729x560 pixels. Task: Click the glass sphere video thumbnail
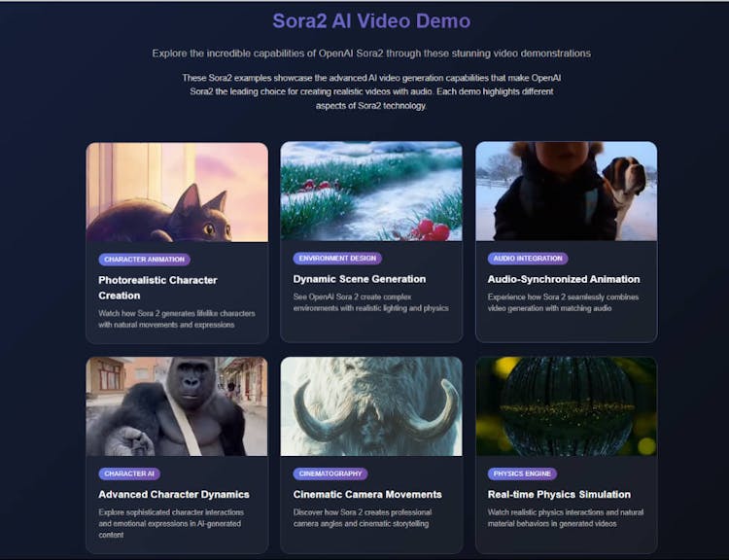pos(566,406)
